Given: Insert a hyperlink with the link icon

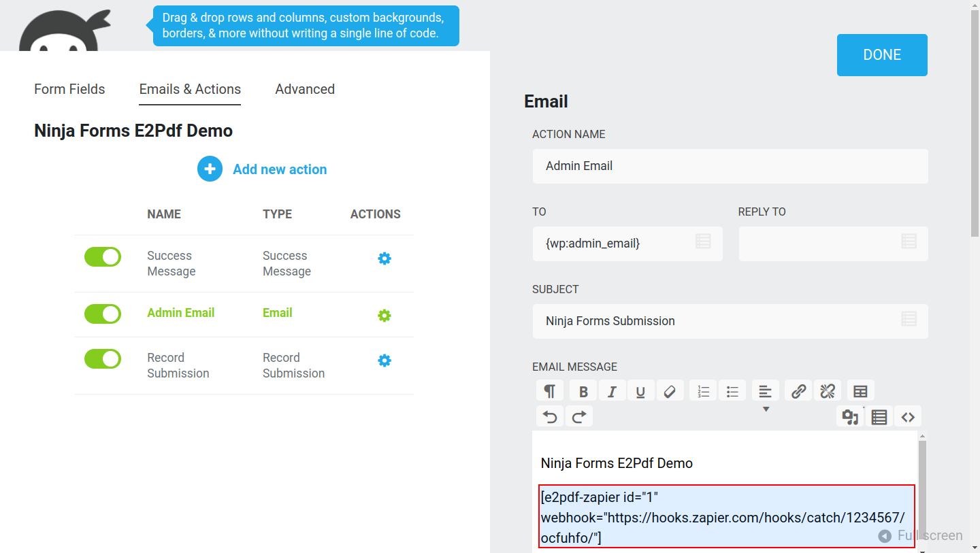Looking at the screenshot, I should tap(798, 391).
